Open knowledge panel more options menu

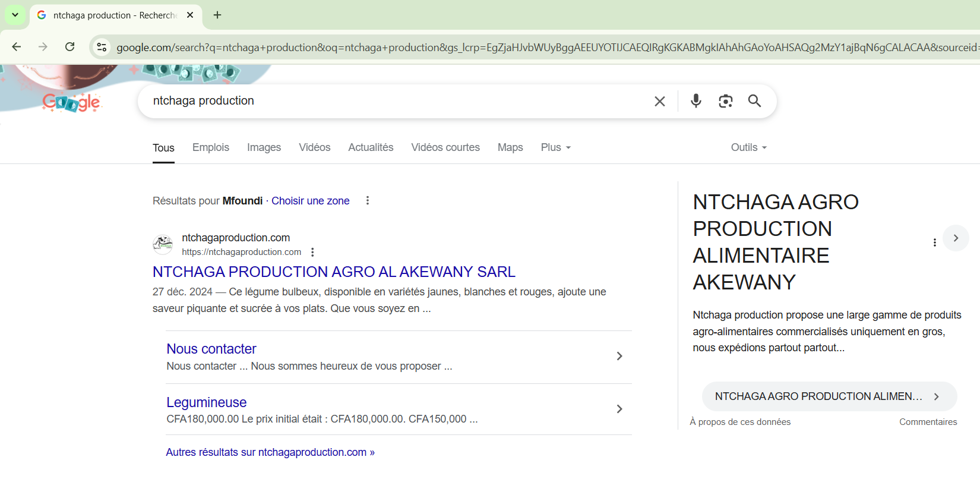coord(935,242)
